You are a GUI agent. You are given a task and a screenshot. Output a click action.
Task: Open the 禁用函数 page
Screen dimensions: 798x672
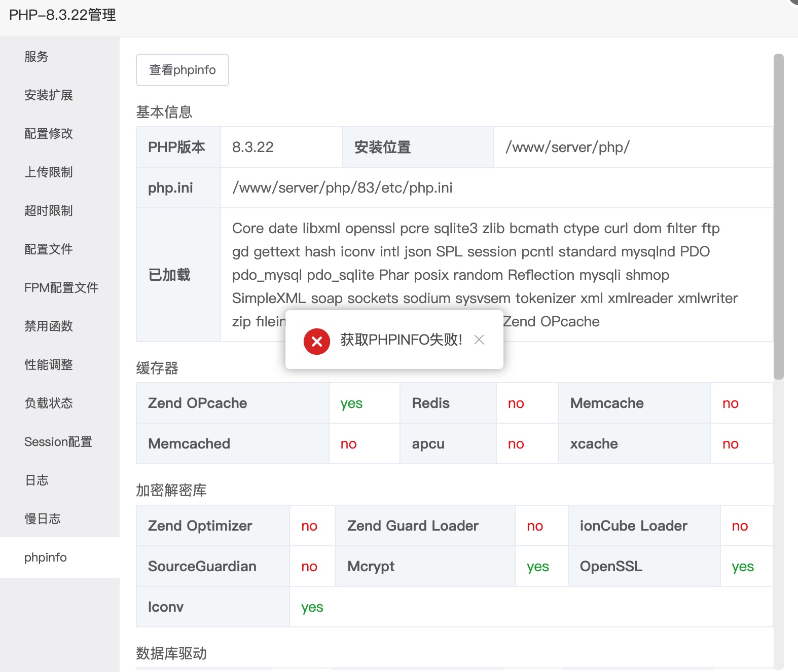49,326
